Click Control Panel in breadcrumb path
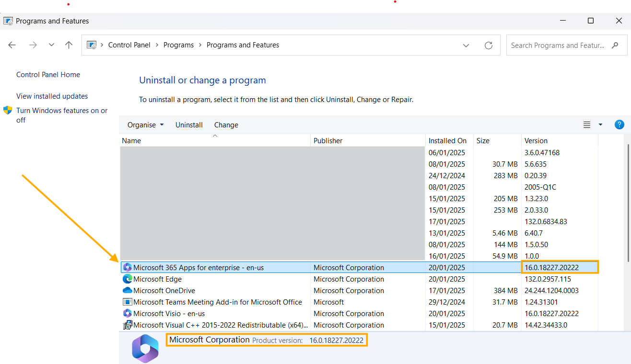Screen dimensions: 631x364 [129, 45]
